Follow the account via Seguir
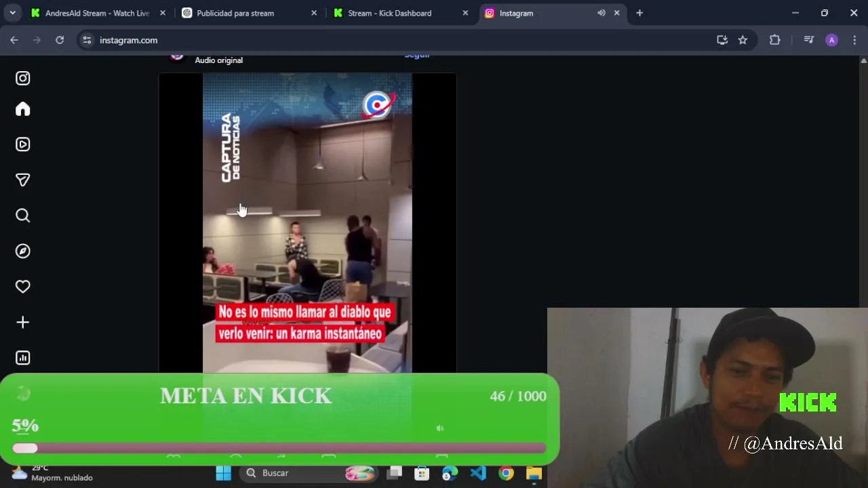 coord(417,56)
